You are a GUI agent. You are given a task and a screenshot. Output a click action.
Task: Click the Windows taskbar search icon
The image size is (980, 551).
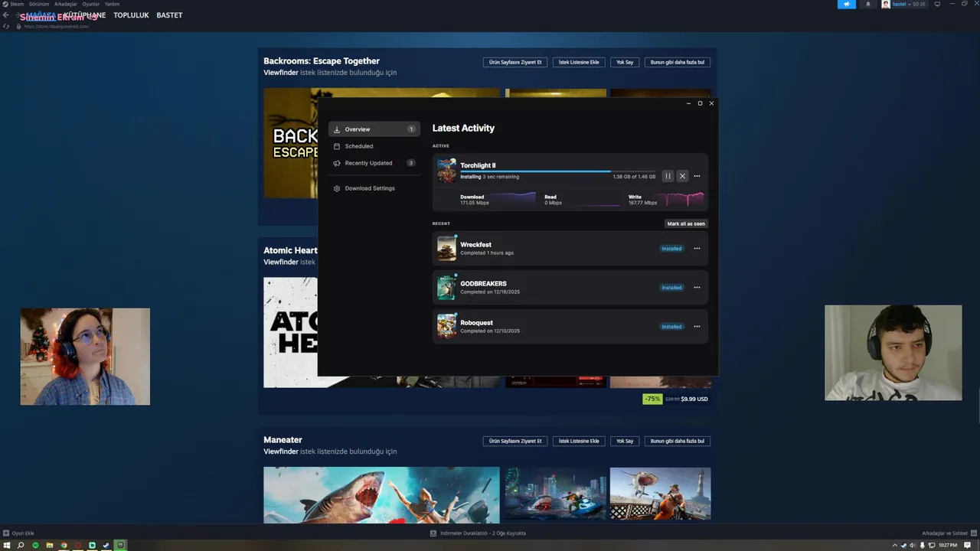[21, 546]
